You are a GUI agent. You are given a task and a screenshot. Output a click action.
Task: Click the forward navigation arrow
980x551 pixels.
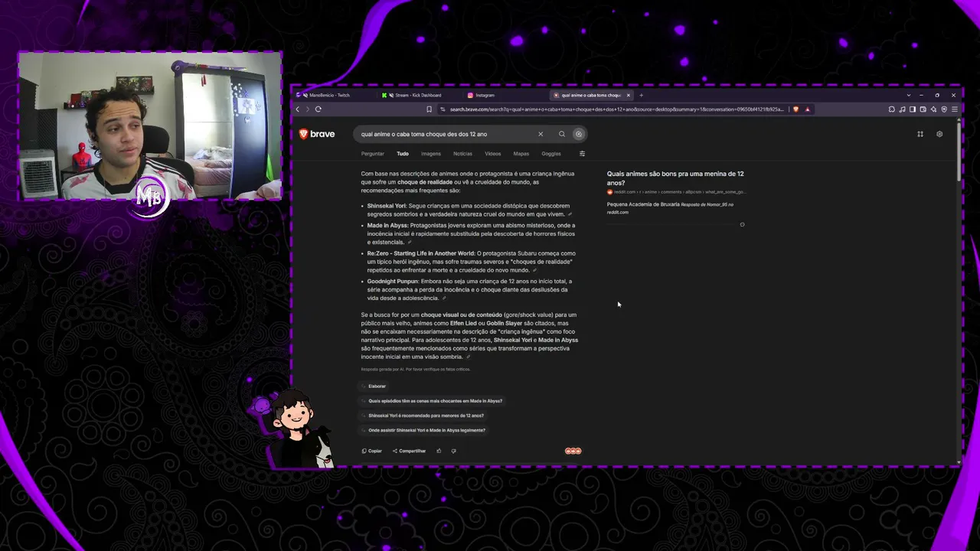(307, 109)
